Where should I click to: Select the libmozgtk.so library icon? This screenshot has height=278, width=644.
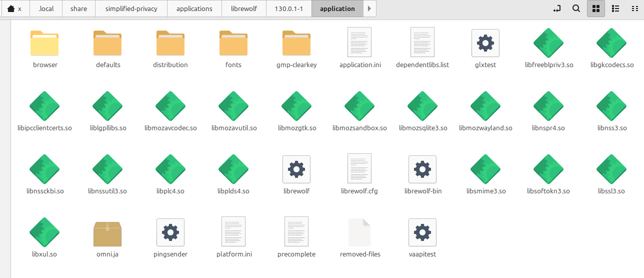(296, 106)
